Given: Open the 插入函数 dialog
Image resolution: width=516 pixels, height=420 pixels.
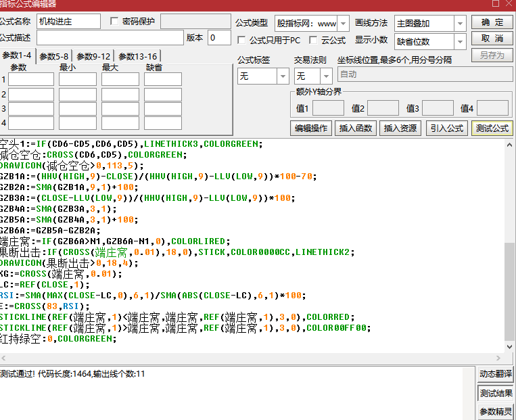Looking at the screenshot, I should pos(356,128).
